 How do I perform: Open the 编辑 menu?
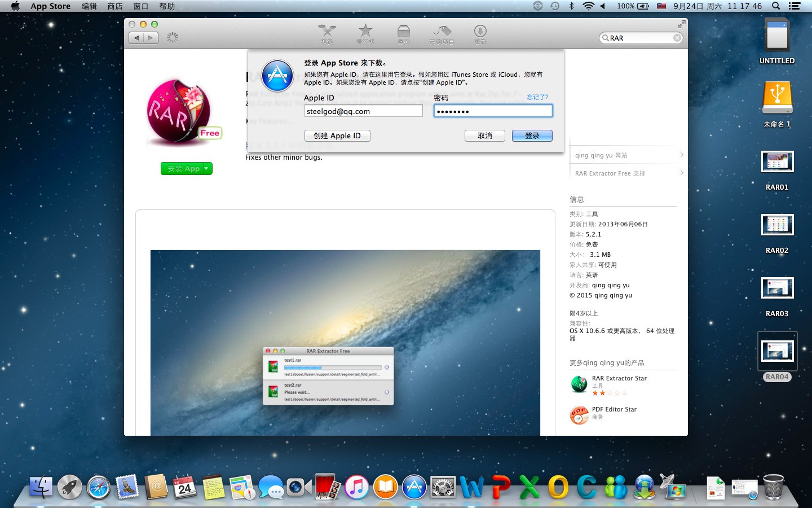coord(89,6)
